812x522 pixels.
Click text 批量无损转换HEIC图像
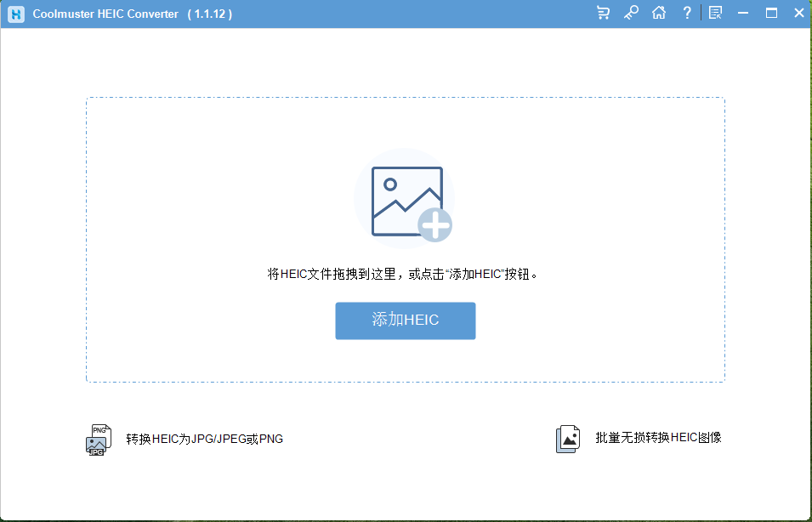(658, 438)
